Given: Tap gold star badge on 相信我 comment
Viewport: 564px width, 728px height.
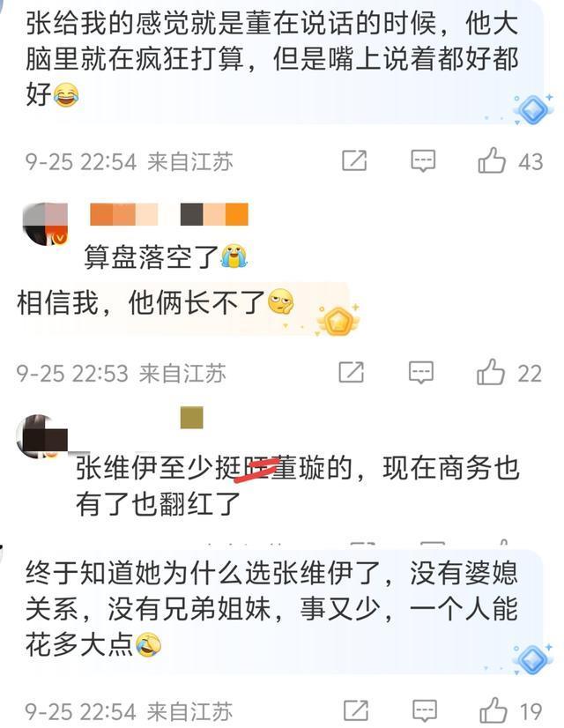Looking at the screenshot, I should 338,321.
